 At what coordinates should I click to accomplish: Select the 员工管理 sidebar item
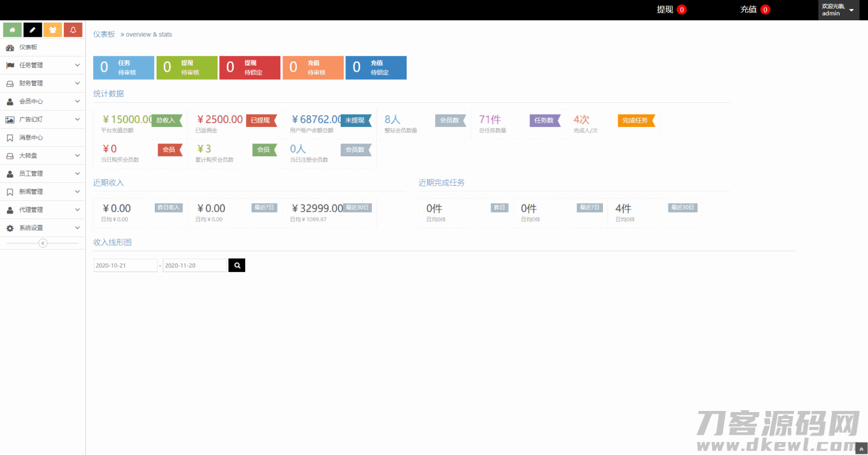[x=31, y=174]
